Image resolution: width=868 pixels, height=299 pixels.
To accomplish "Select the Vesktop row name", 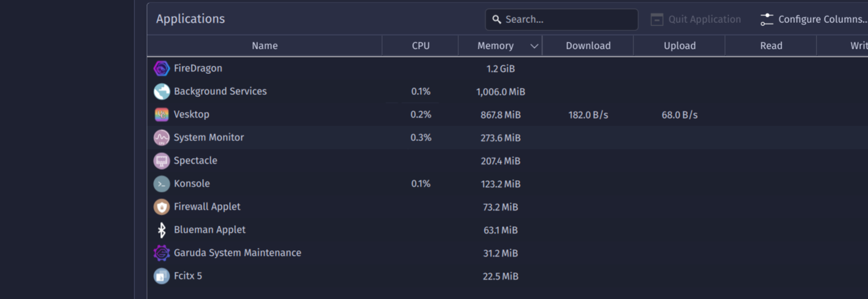I will click(x=192, y=114).
